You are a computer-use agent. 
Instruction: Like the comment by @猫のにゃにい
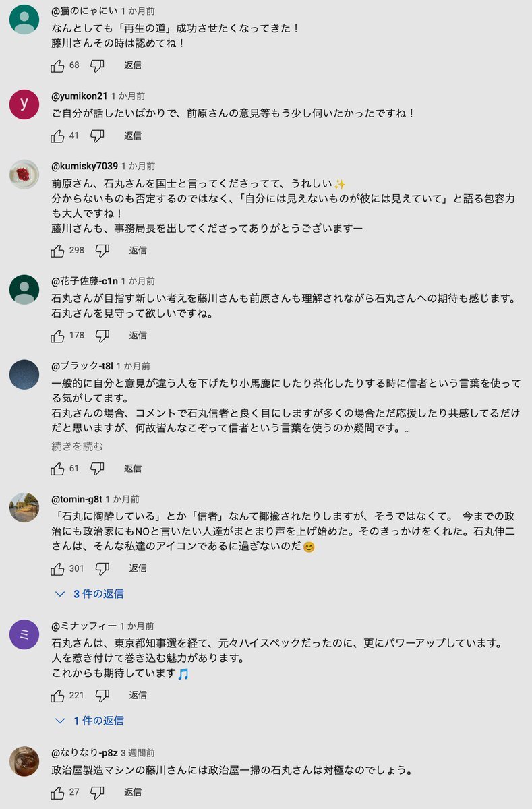coord(58,65)
